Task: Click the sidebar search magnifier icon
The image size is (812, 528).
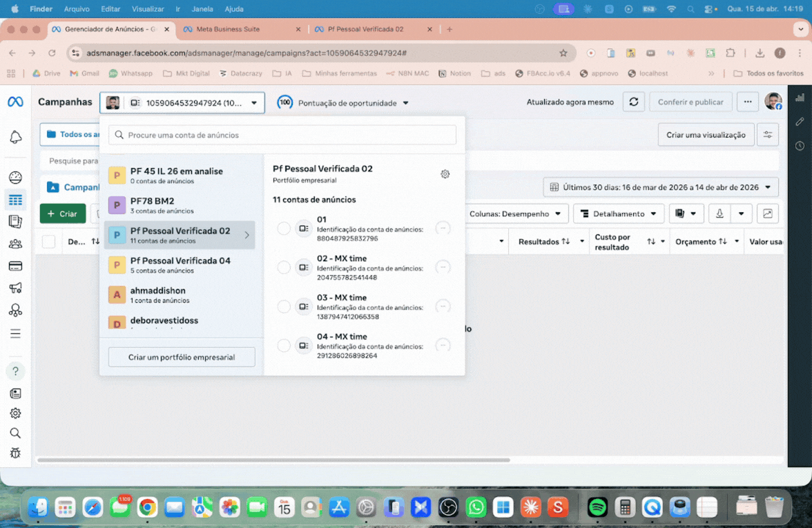Action: tap(15, 433)
